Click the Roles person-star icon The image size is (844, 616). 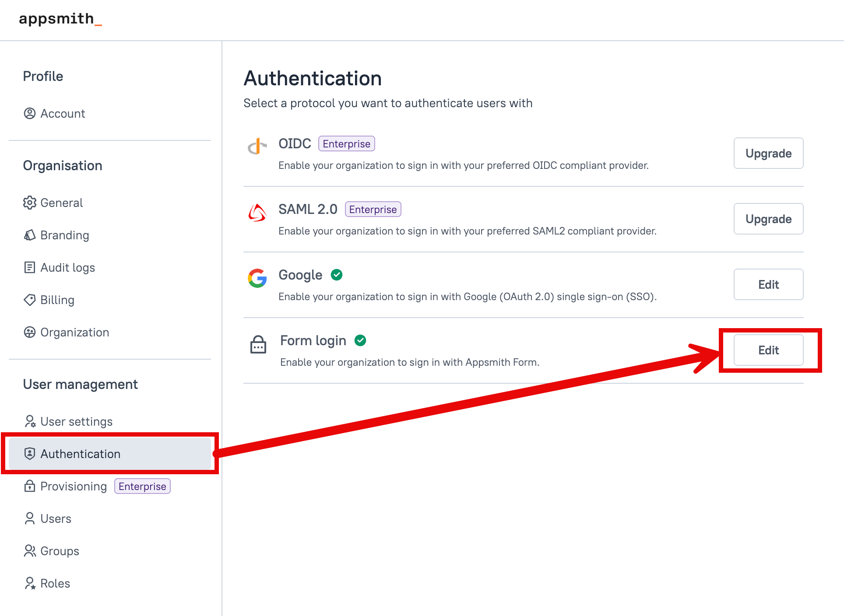(x=30, y=583)
